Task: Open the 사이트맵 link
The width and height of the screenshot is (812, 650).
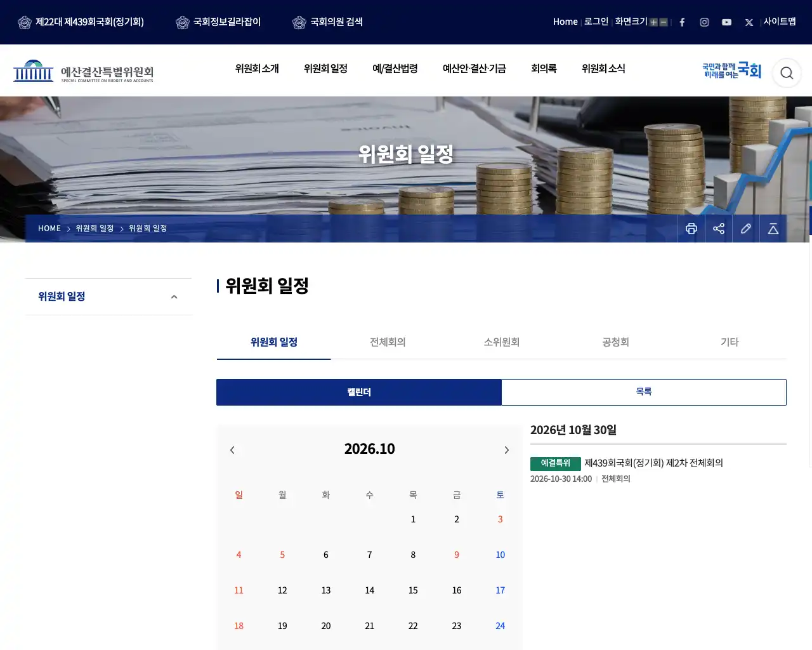Action: click(x=780, y=22)
